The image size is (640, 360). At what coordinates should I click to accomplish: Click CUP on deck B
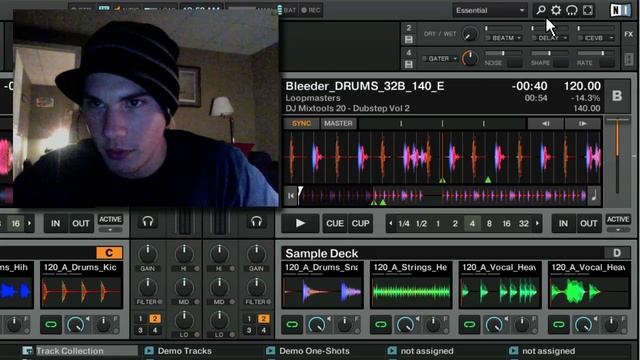[x=360, y=223]
